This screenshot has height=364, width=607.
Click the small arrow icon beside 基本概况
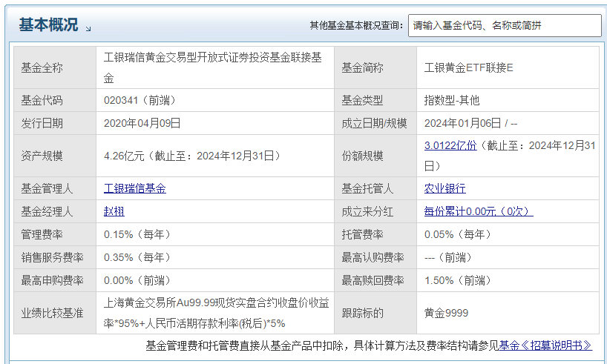(88, 29)
